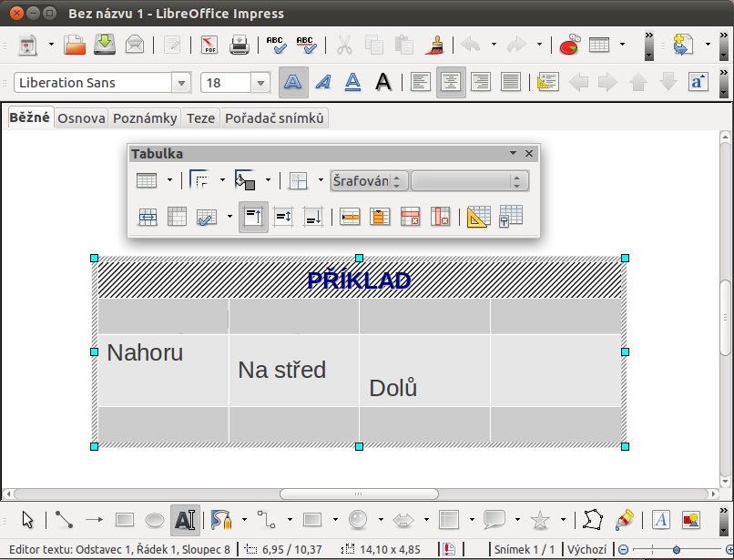The height and width of the screenshot is (560, 734).
Task: Click the Clone Formatting paintbrush icon
Action: pos(435,45)
